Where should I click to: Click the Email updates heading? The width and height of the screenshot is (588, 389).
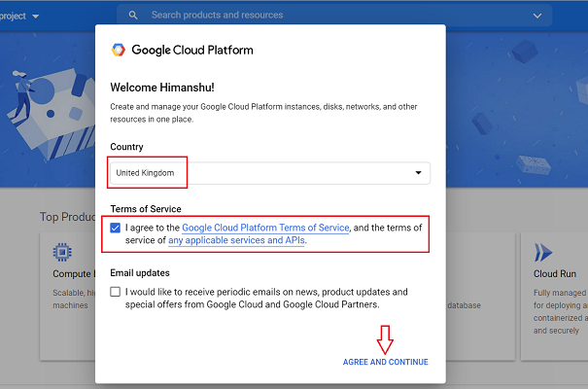pos(140,273)
